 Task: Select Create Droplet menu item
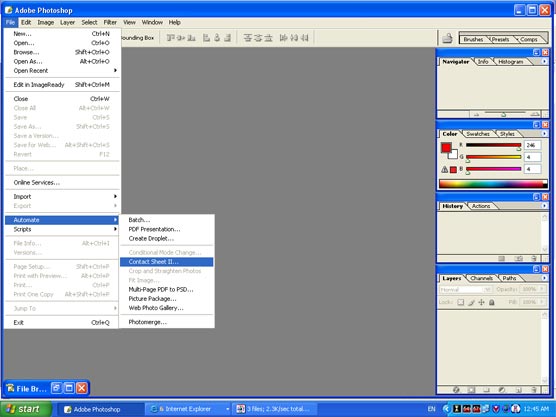[x=167, y=238]
